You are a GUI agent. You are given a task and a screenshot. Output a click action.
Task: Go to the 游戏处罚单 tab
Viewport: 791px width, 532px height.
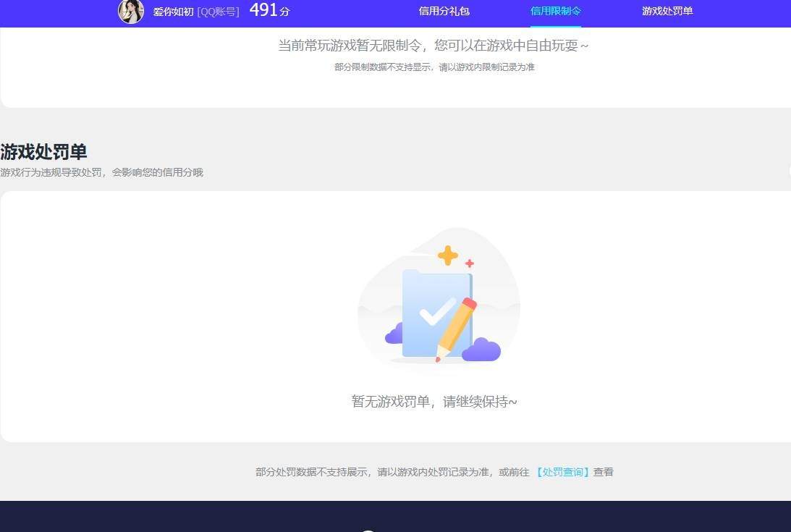pos(667,11)
